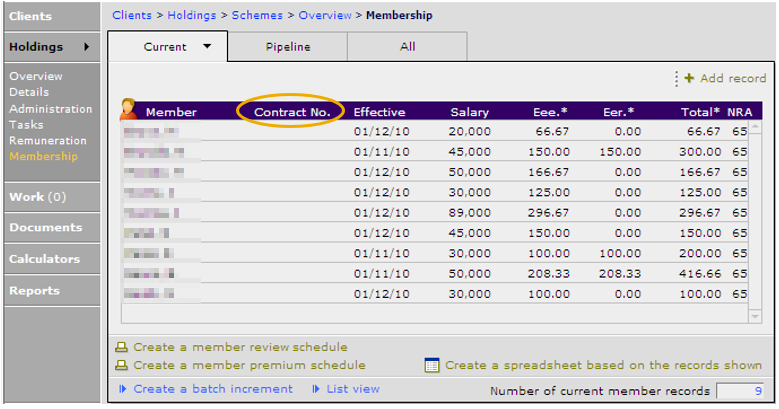
Task: Click the table scrollbar down arrow
Action: pyautogui.click(x=755, y=316)
